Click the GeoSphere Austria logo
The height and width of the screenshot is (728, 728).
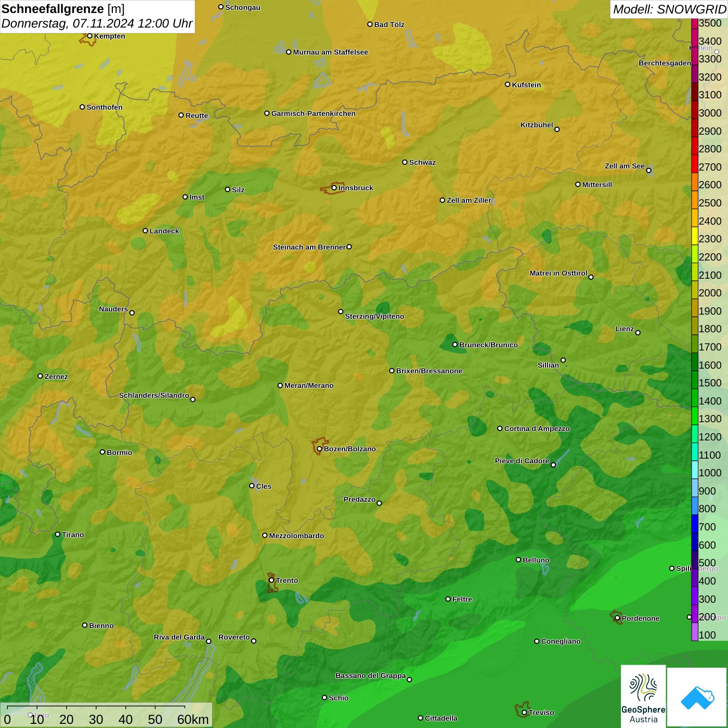[x=643, y=696]
